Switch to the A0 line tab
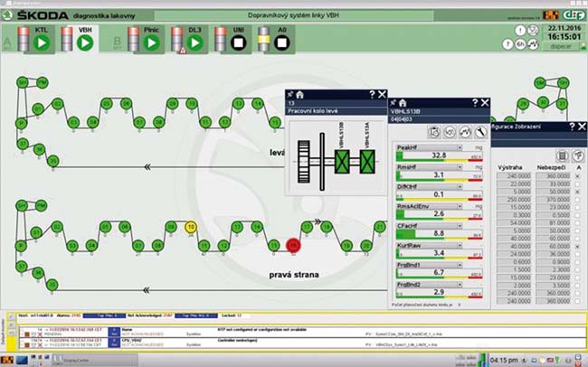The width and height of the screenshot is (588, 367). pyautogui.click(x=276, y=39)
